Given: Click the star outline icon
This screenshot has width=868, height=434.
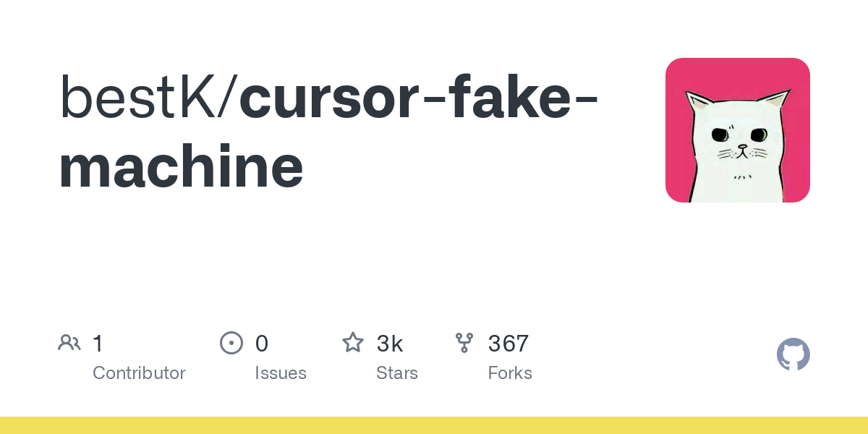Looking at the screenshot, I should click(x=353, y=342).
